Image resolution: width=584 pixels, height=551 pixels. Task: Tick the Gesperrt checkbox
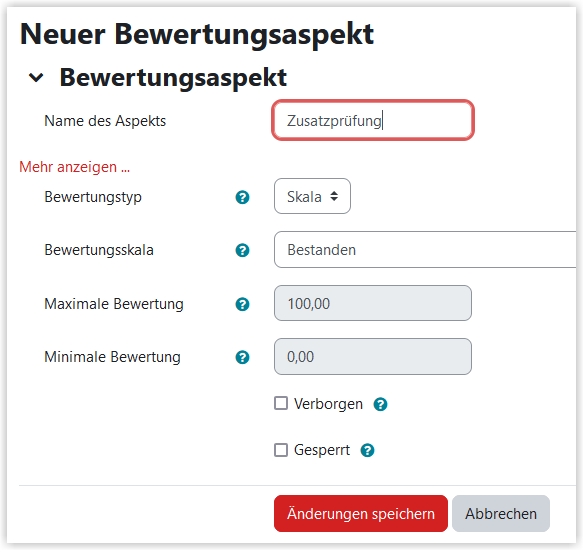281,450
